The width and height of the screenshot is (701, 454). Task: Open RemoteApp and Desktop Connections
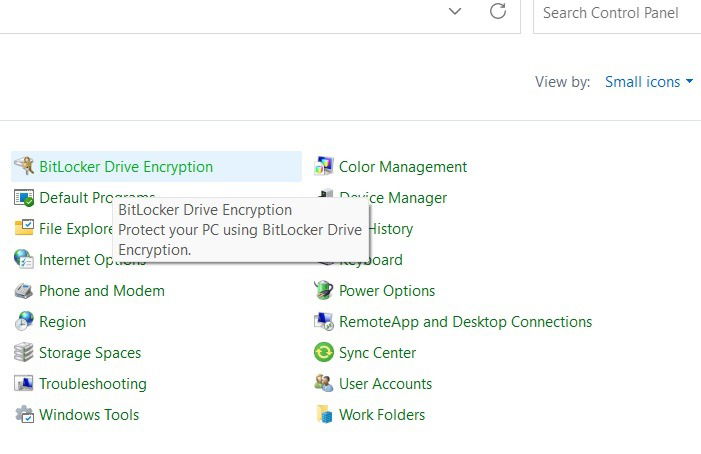point(465,322)
